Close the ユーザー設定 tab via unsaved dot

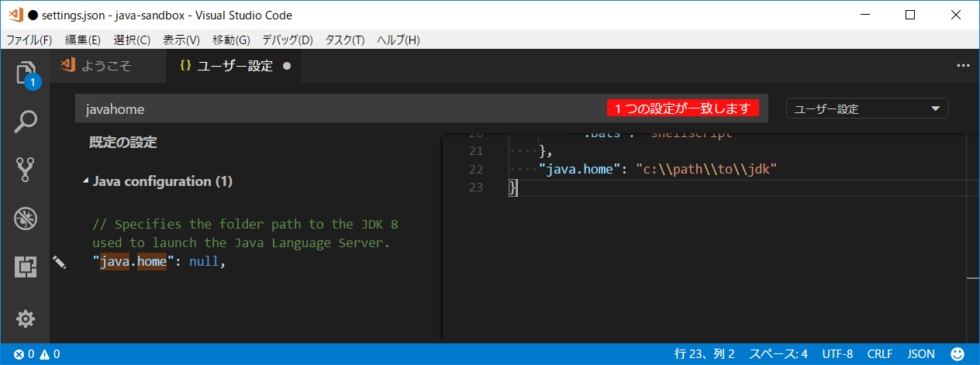(287, 66)
